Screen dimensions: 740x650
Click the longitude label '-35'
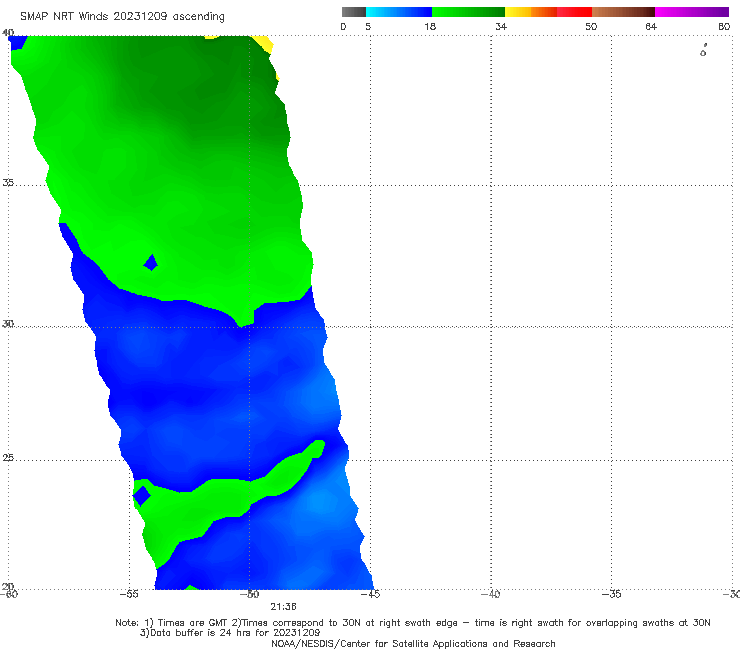[612, 594]
